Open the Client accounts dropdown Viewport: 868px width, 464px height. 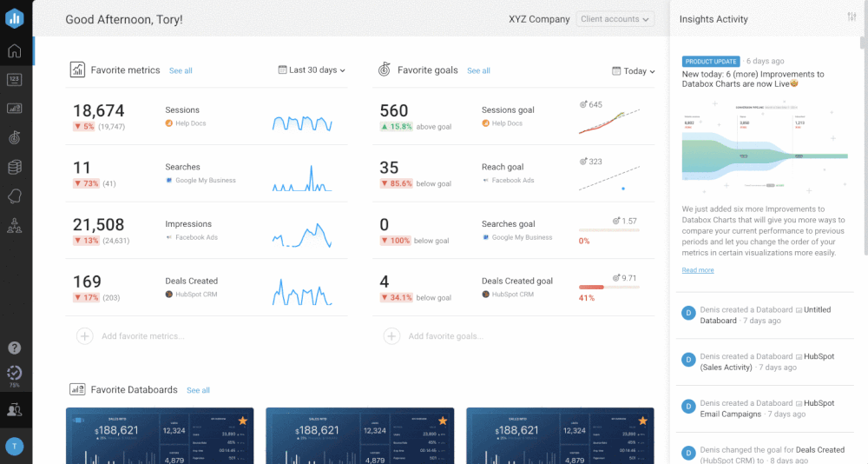(615, 19)
